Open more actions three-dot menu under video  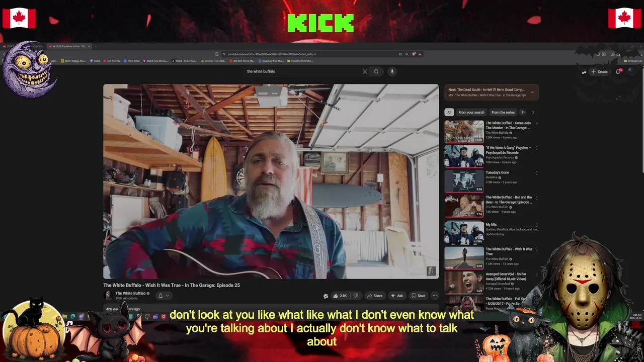tap(435, 296)
